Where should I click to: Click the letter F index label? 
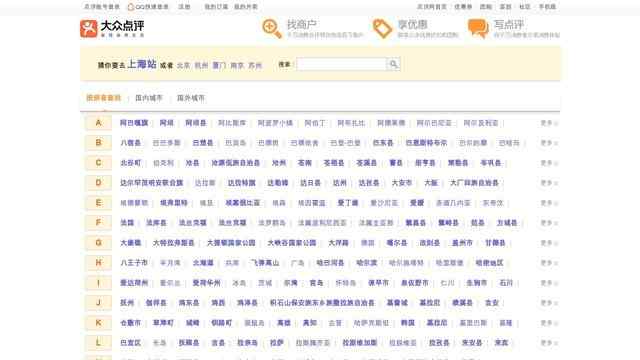click(98, 223)
